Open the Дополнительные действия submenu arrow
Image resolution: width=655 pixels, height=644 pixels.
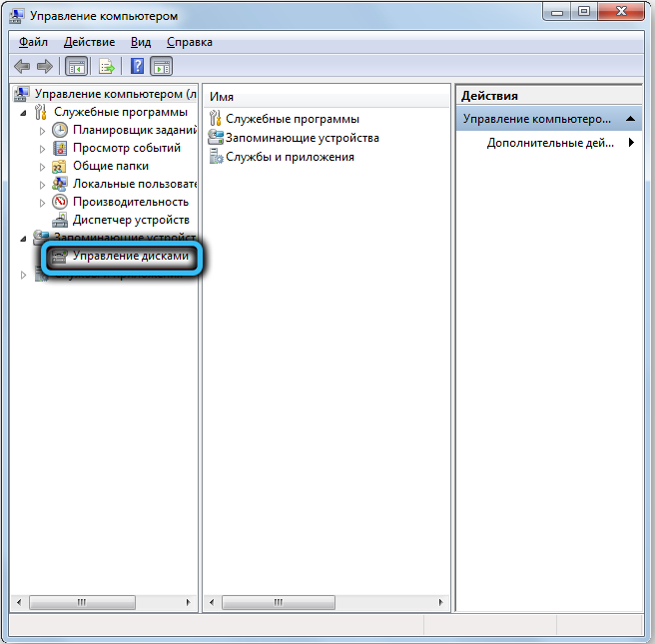coord(631,143)
